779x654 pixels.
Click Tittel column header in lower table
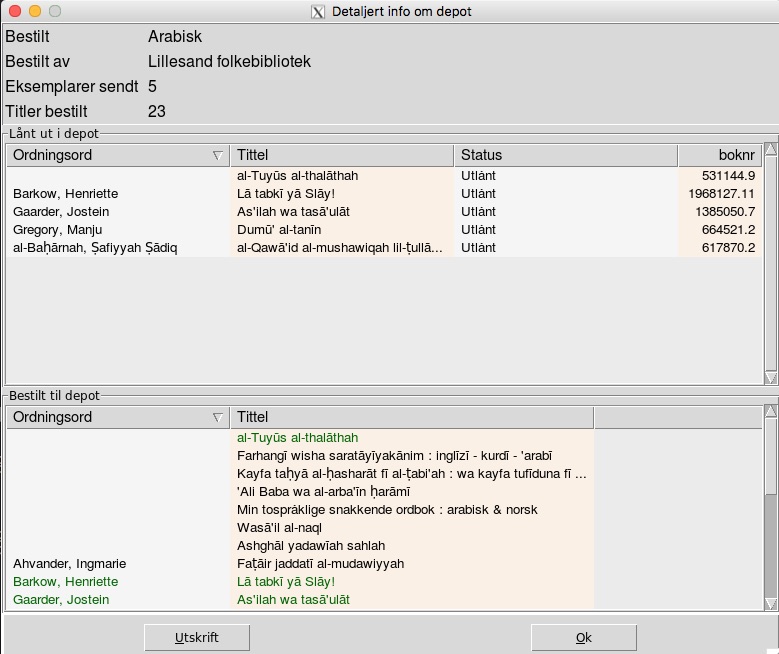411,418
